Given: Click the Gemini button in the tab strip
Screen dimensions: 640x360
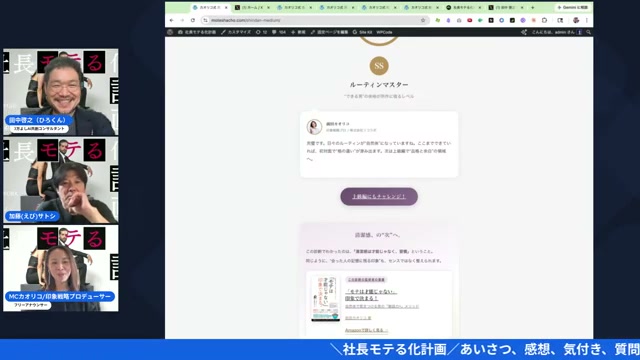Looking at the screenshot, I should pos(573,7).
